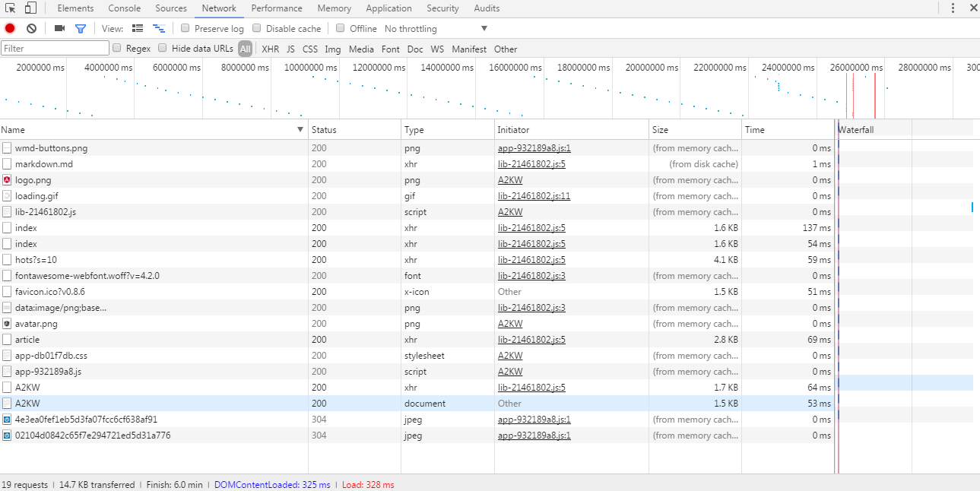The width and height of the screenshot is (980, 491).
Task: Enable the Preserve log checkbox
Action: click(x=185, y=28)
